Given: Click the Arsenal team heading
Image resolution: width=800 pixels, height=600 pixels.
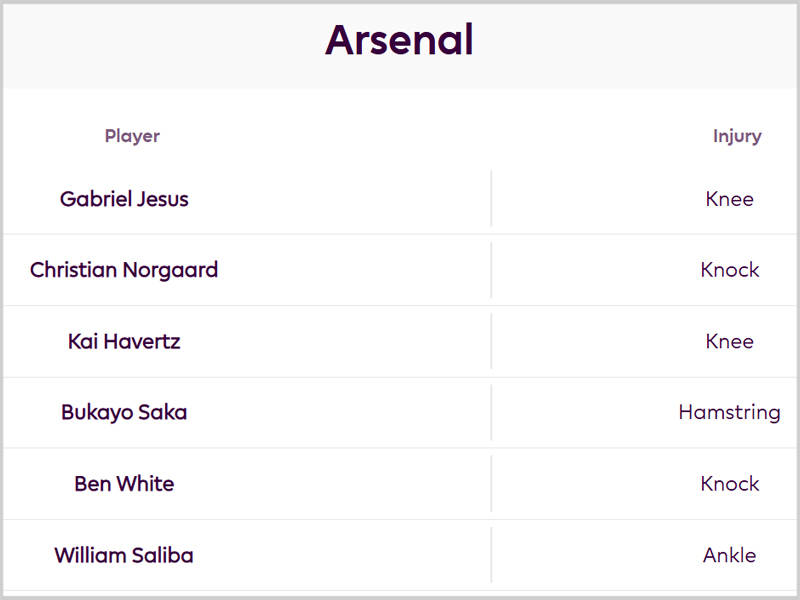Looking at the screenshot, I should (399, 41).
